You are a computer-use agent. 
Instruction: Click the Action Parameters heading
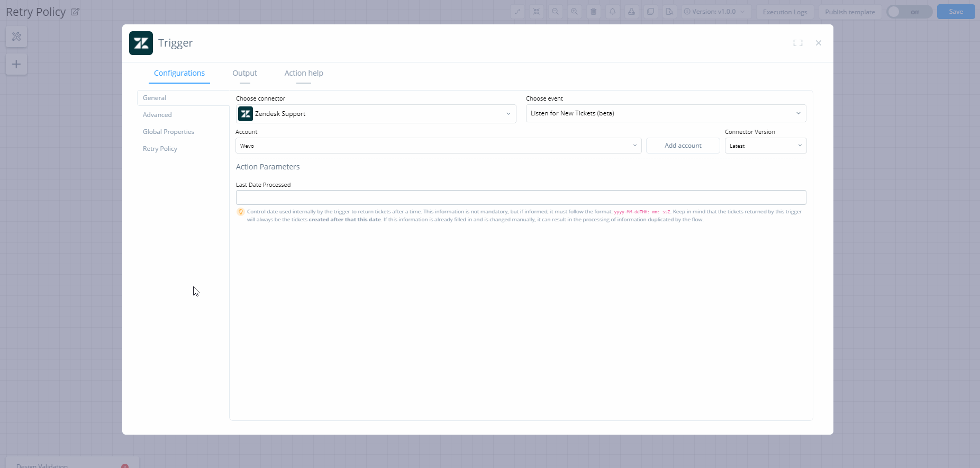pos(268,167)
